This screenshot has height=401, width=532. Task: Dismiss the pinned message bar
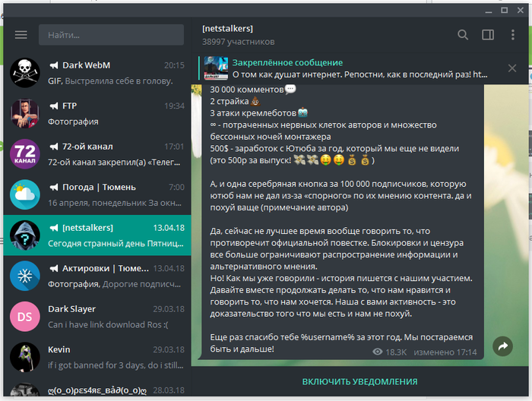click(512, 68)
